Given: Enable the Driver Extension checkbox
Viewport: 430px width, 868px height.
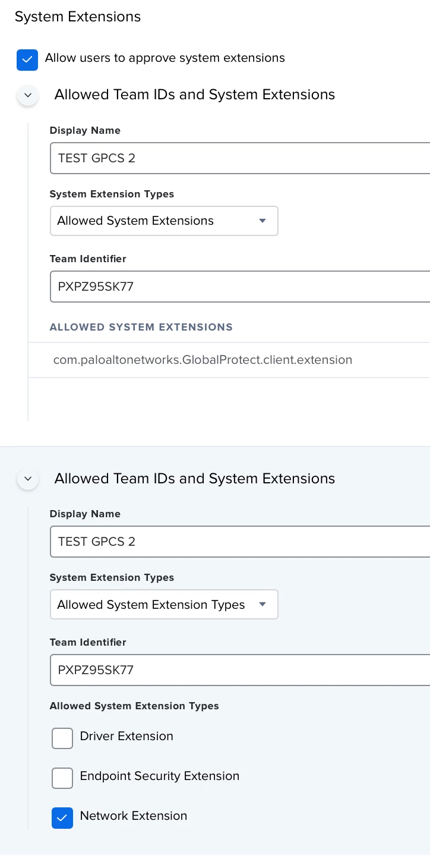Looking at the screenshot, I should click(x=62, y=738).
